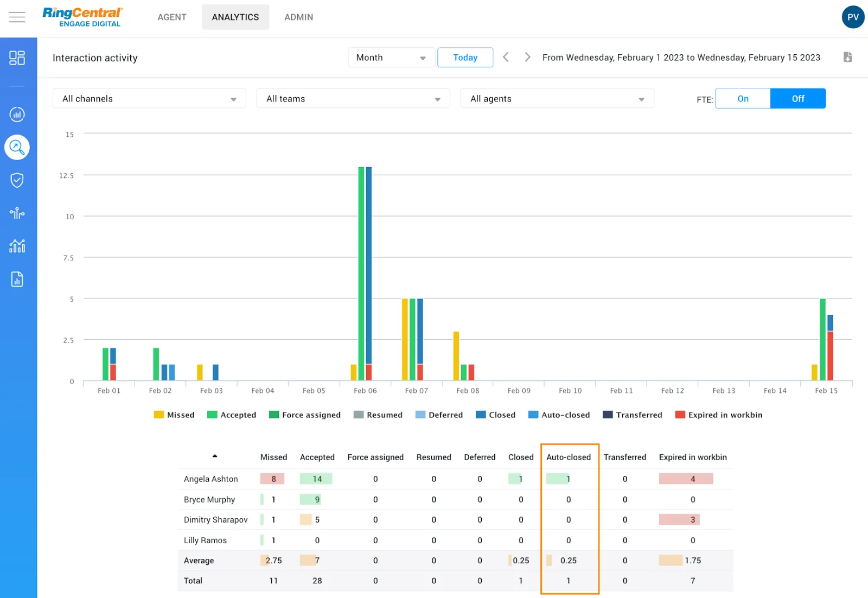Select the shield checkmark sidebar icon
Image resolution: width=868 pixels, height=598 pixels.
click(17, 180)
